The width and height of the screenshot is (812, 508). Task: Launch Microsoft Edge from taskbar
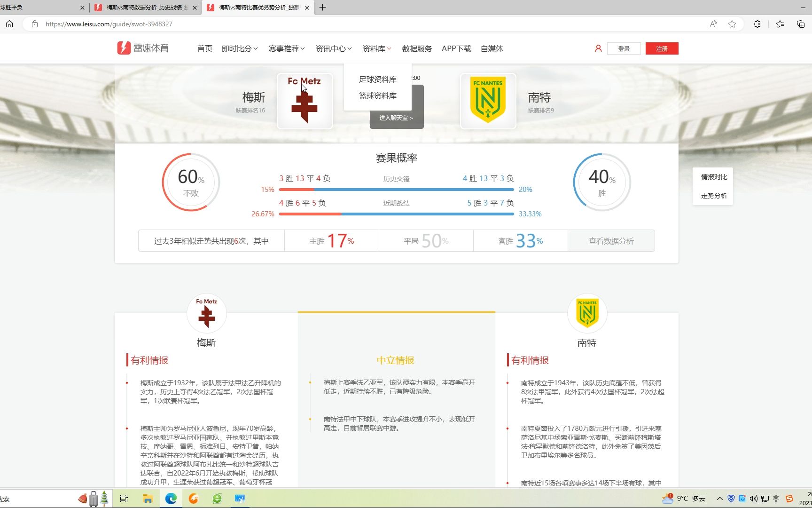coord(171,499)
